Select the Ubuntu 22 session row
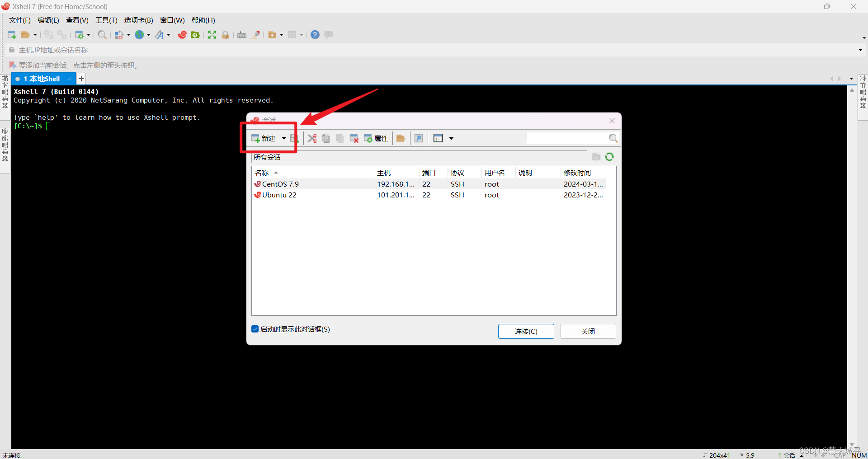This screenshot has height=459, width=868. [429, 195]
